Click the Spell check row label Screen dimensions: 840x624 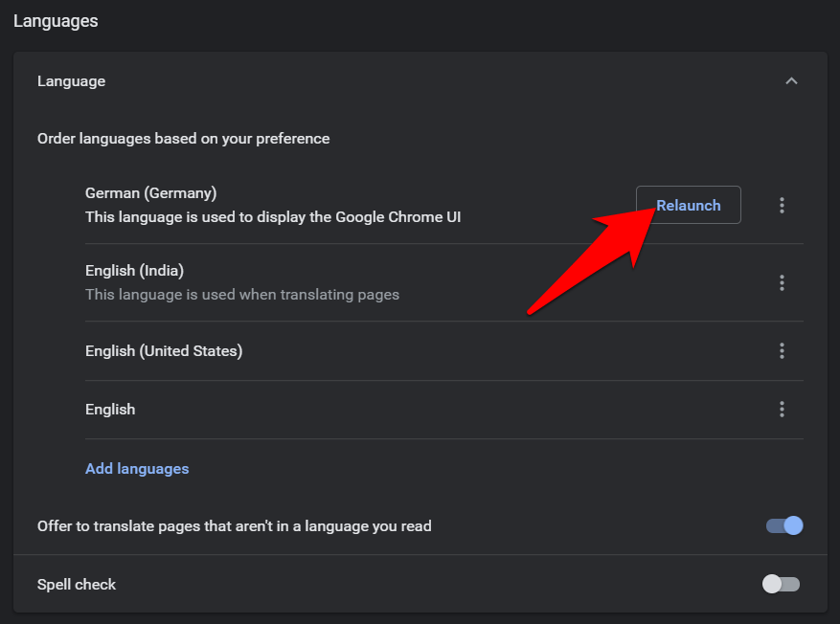tap(77, 584)
